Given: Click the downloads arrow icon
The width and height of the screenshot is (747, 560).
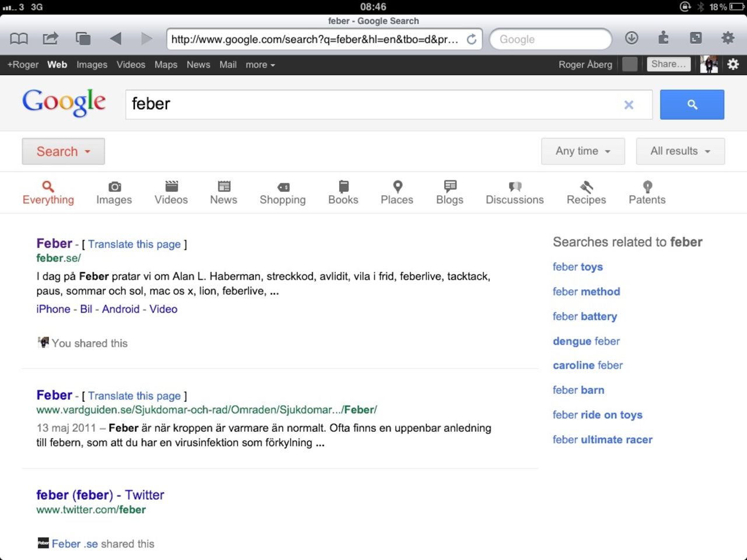Looking at the screenshot, I should click(x=631, y=37).
